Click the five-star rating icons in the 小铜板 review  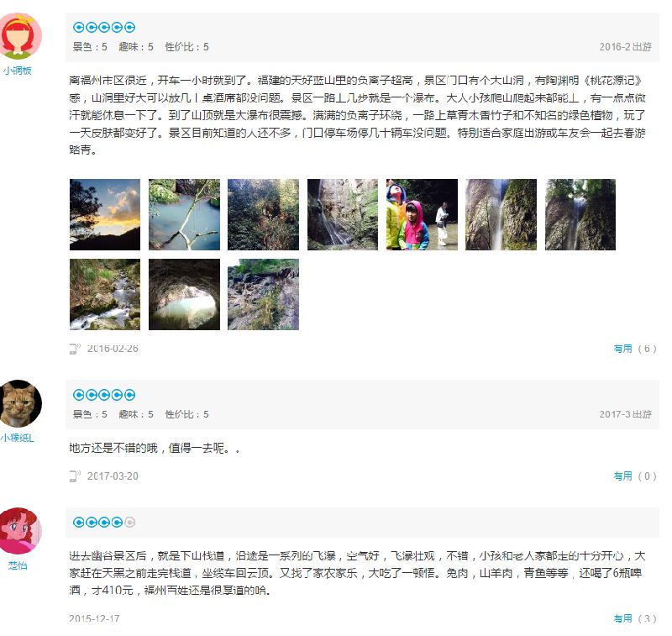point(104,28)
